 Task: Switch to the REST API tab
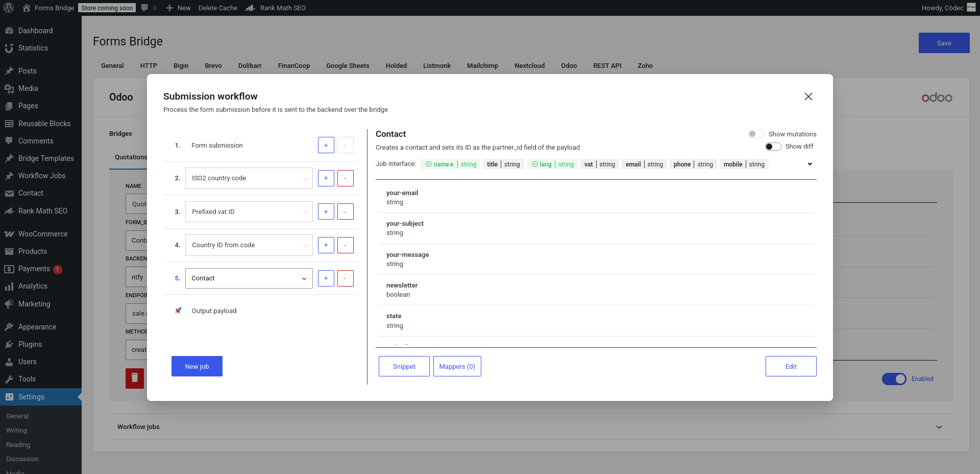[x=607, y=66]
